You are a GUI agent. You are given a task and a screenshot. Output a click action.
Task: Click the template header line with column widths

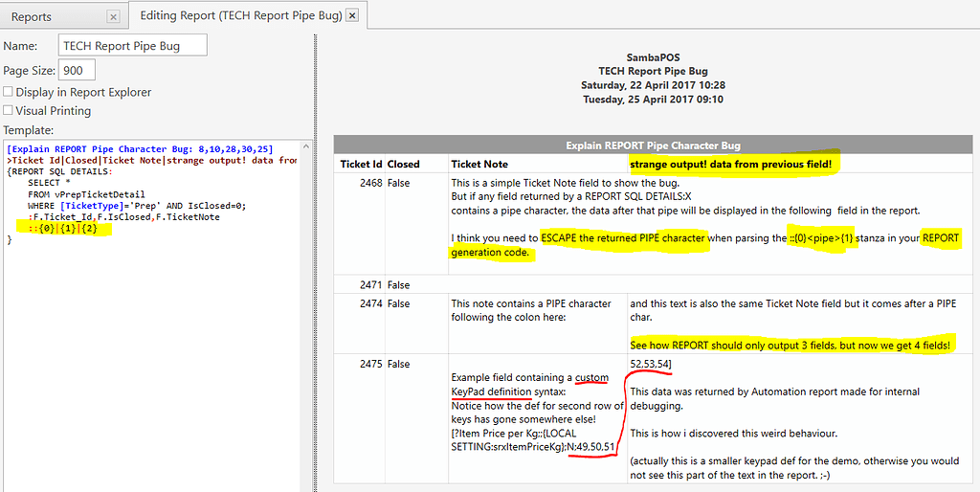(140, 149)
